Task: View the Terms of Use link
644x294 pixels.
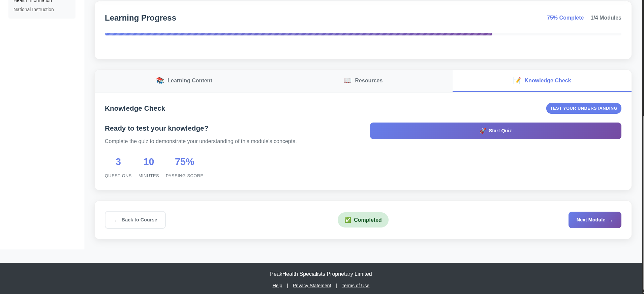Action: 355,286
